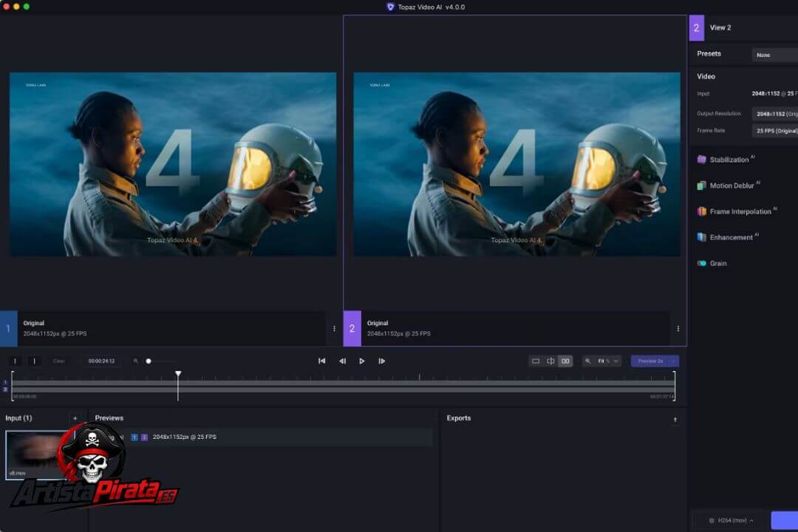Open the Output Resolution dropdown
This screenshot has height=532, width=798.
click(774, 114)
